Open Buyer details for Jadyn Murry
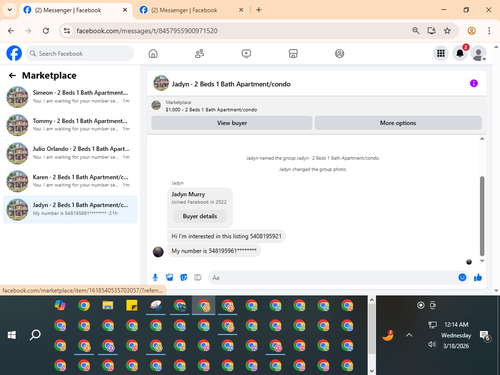500x375 pixels. [x=200, y=216]
